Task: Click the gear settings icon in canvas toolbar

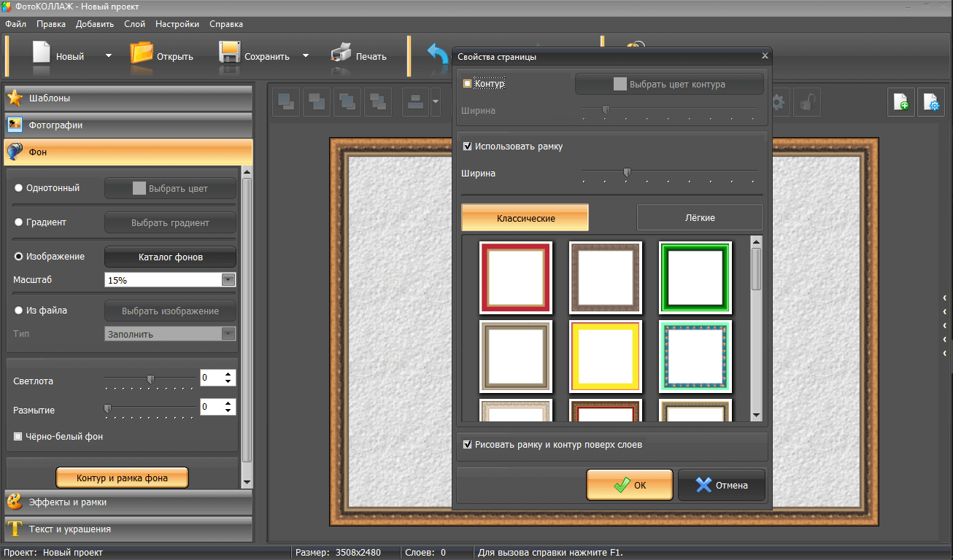Action: 778,103
